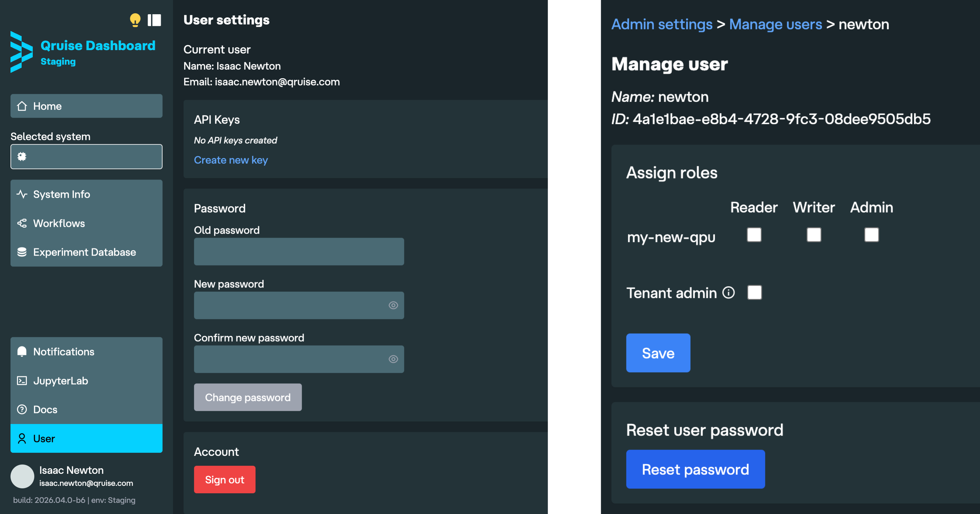Click the Docs question-mark icon

(x=22, y=409)
